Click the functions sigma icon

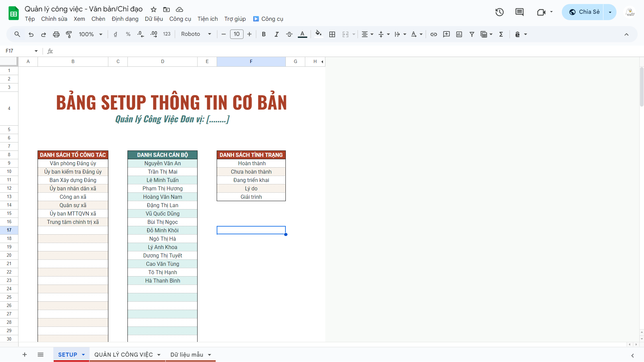(x=501, y=34)
